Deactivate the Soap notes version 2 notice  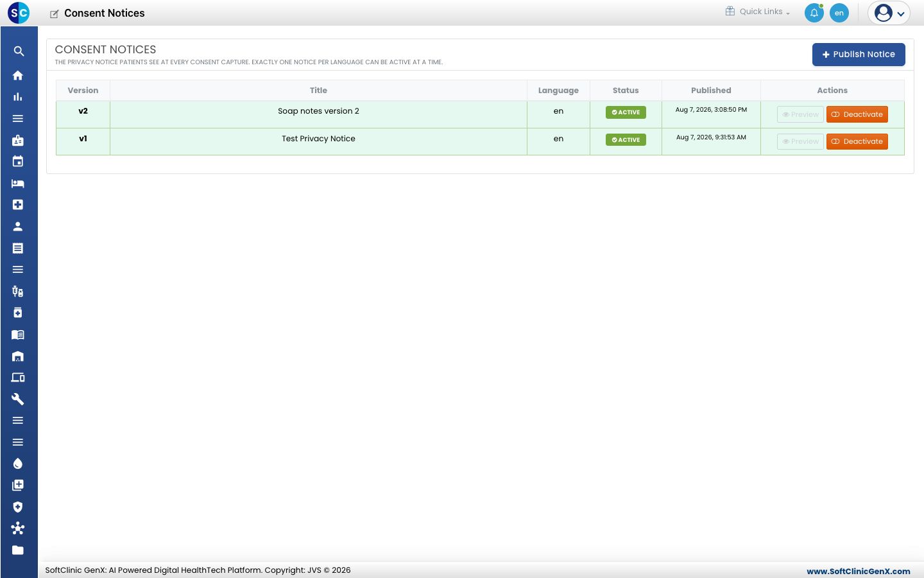tap(857, 114)
